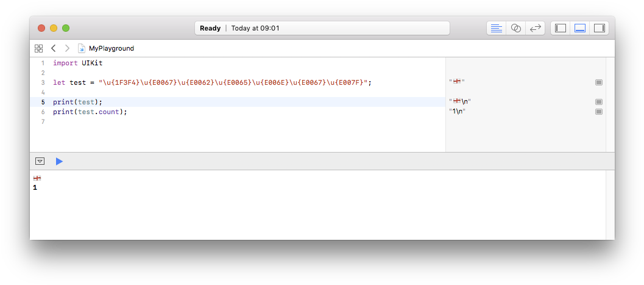Toggle the Navigator pane
Image resolution: width=644 pixels, height=285 pixels.
[x=560, y=28]
